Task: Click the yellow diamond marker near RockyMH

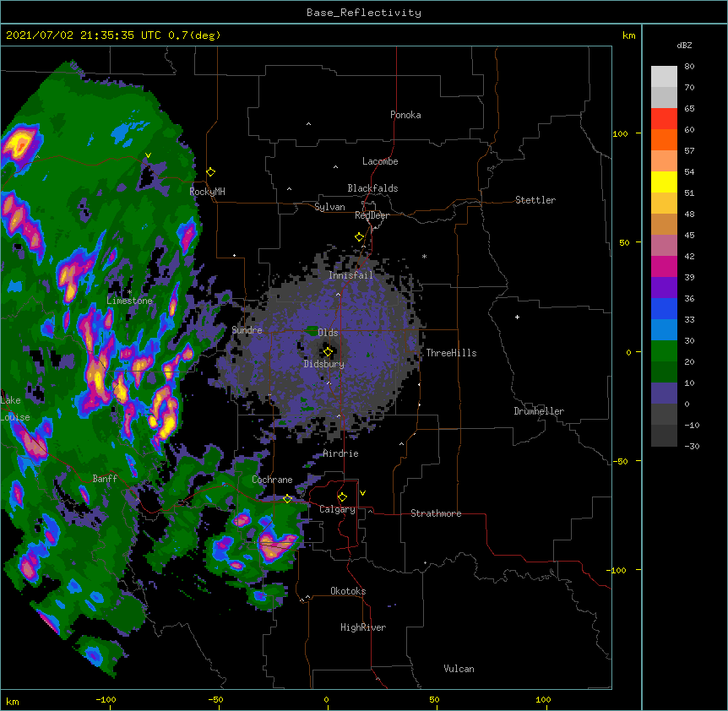Action: click(211, 172)
